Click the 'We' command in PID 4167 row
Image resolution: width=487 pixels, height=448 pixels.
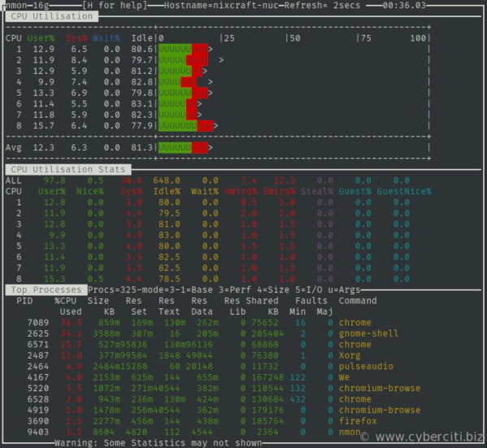[x=344, y=377]
